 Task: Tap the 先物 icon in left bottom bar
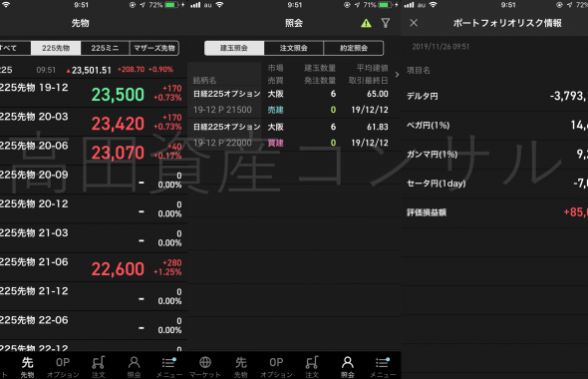(27, 366)
